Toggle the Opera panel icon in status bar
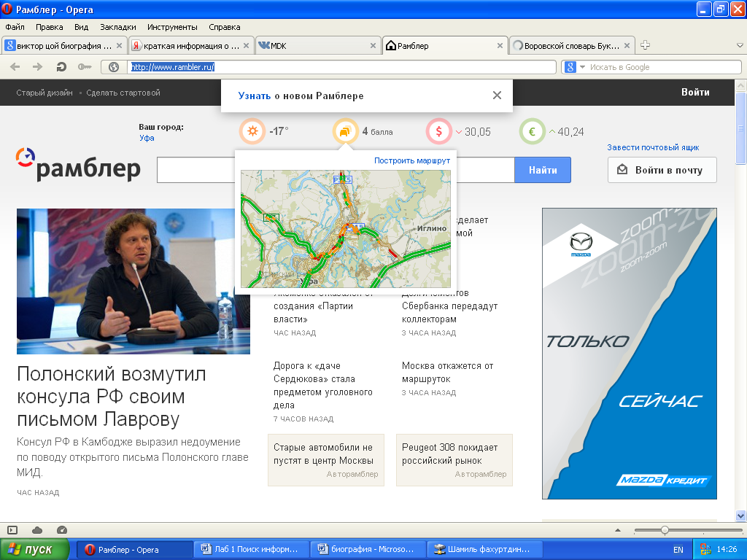Screen dimensions: 747x560 [x=12, y=530]
